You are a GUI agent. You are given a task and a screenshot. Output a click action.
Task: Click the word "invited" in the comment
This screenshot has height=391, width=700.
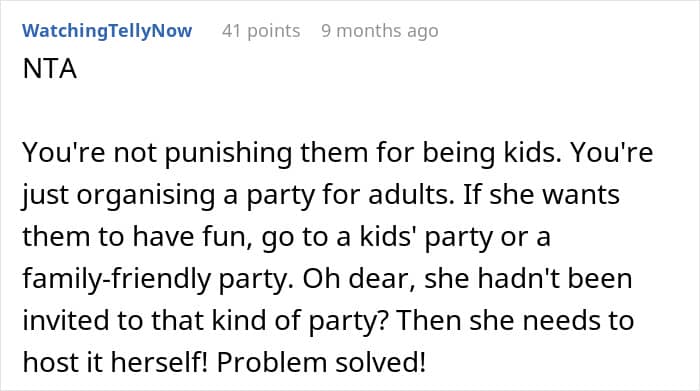(66, 321)
